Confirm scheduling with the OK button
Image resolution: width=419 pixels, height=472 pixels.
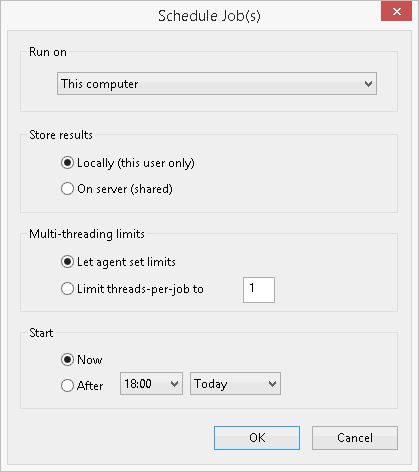click(257, 438)
